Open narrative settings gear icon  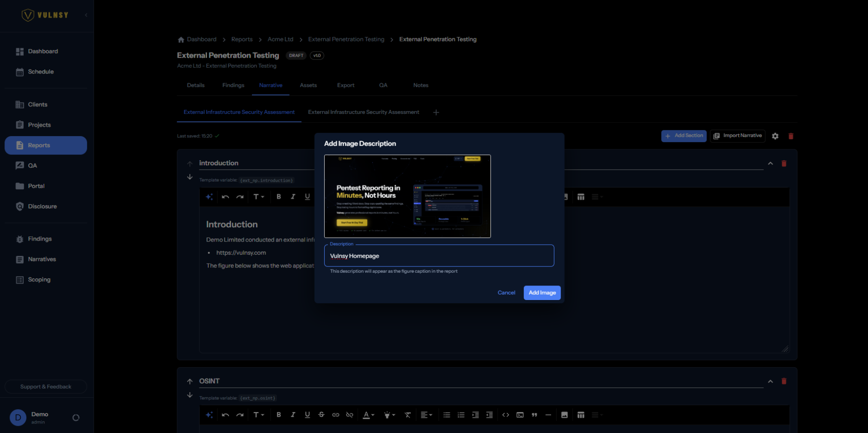pos(775,136)
